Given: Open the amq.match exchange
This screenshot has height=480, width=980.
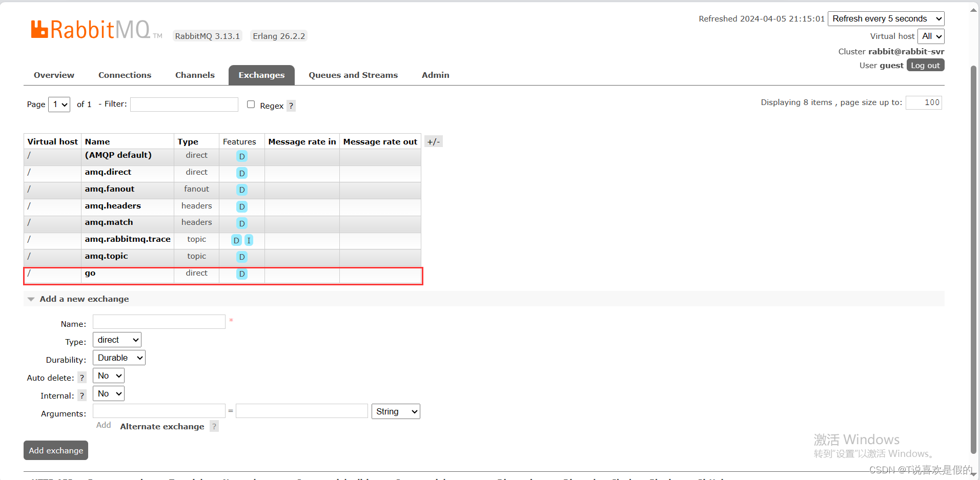Looking at the screenshot, I should tap(109, 222).
